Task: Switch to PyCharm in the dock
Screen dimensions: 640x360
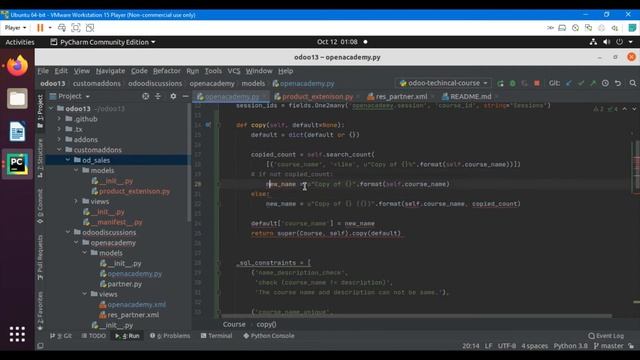Action: 17,164
